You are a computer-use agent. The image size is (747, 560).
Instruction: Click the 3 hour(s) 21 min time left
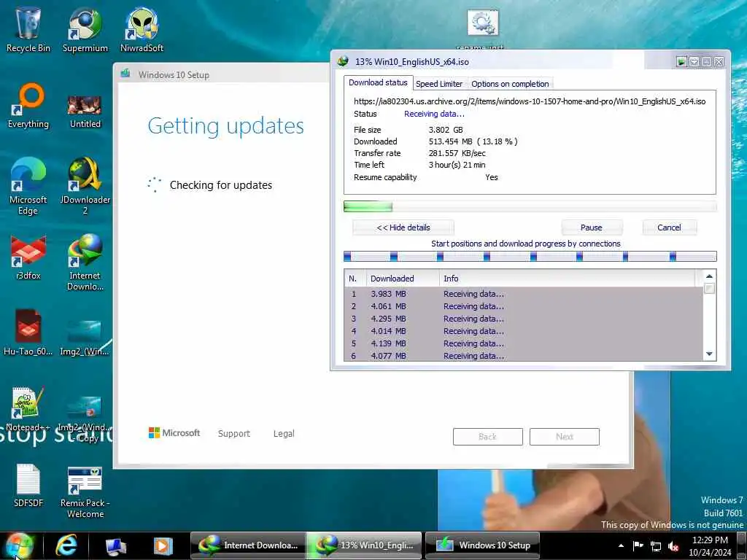pyautogui.click(x=457, y=165)
